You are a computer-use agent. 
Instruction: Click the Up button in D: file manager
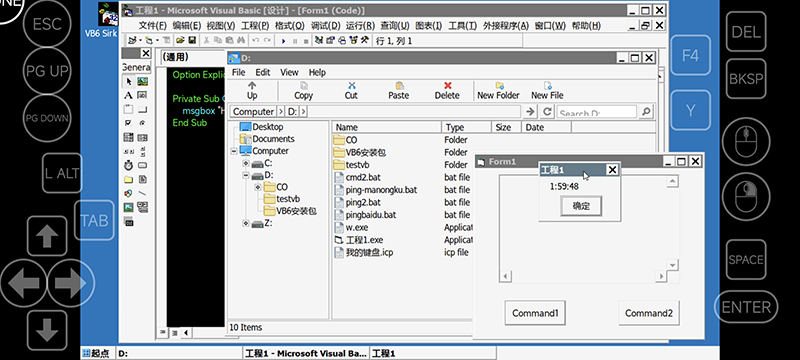pyautogui.click(x=252, y=91)
